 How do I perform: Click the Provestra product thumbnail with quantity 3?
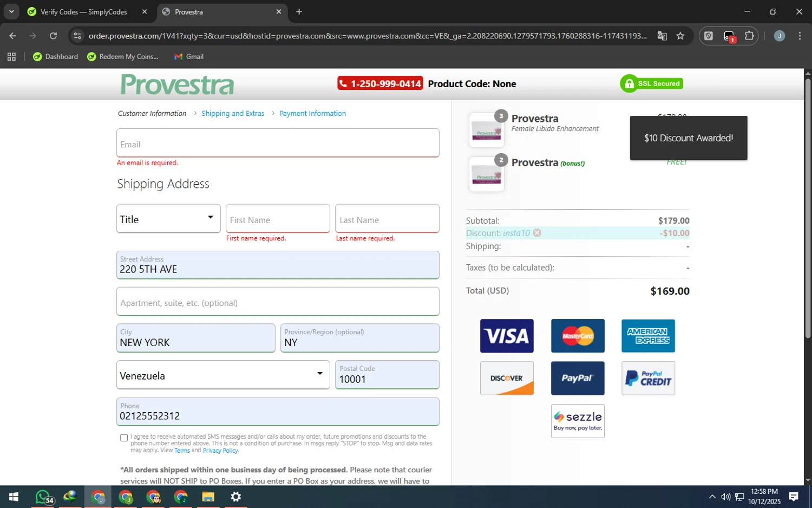click(x=486, y=131)
